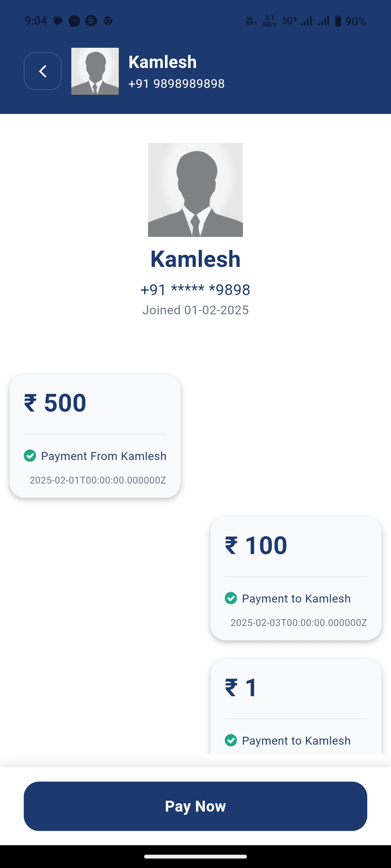Click the small header profile avatar
391x868 pixels.
(95, 71)
